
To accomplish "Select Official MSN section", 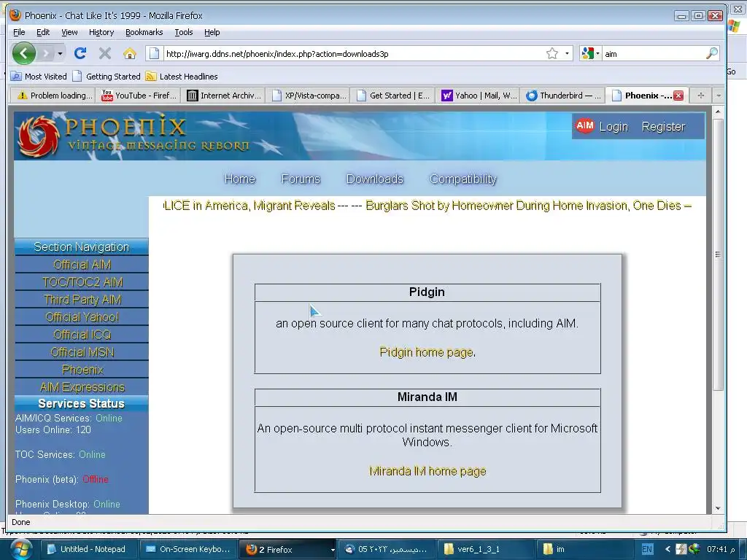I will pyautogui.click(x=82, y=352).
